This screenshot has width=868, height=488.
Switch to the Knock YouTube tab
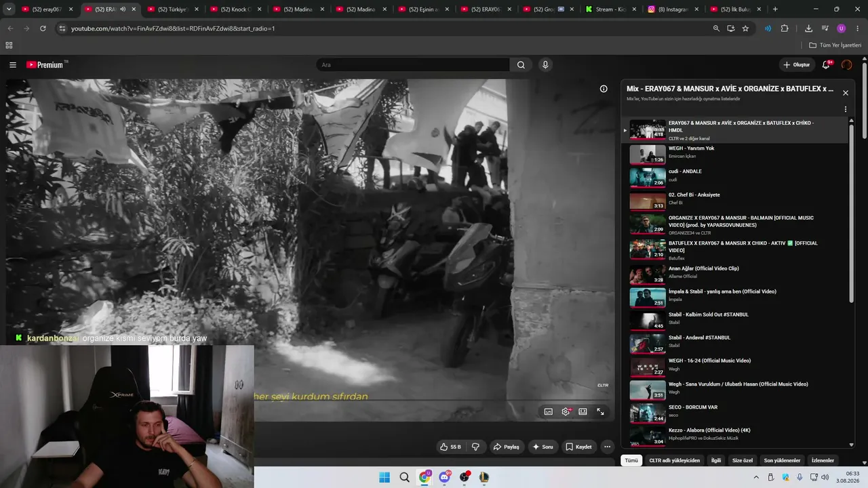235,9
